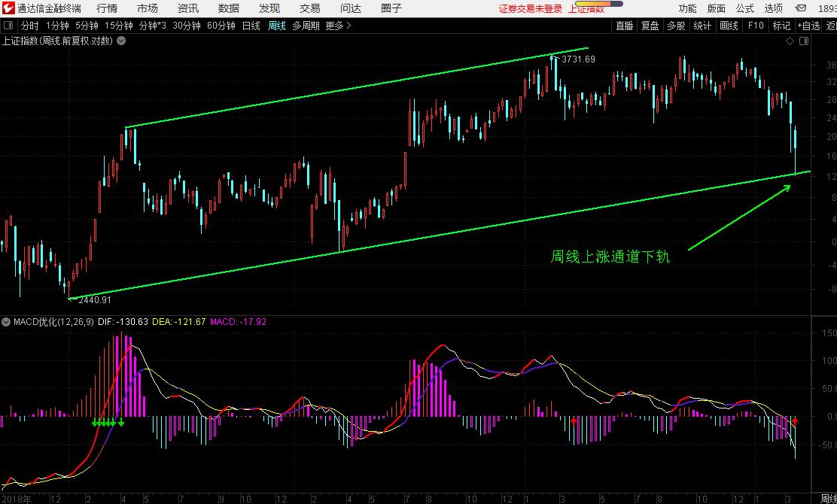This screenshot has width=837, height=504.
Task: Click 证券交易未登录 login status link
Action: coord(531,8)
